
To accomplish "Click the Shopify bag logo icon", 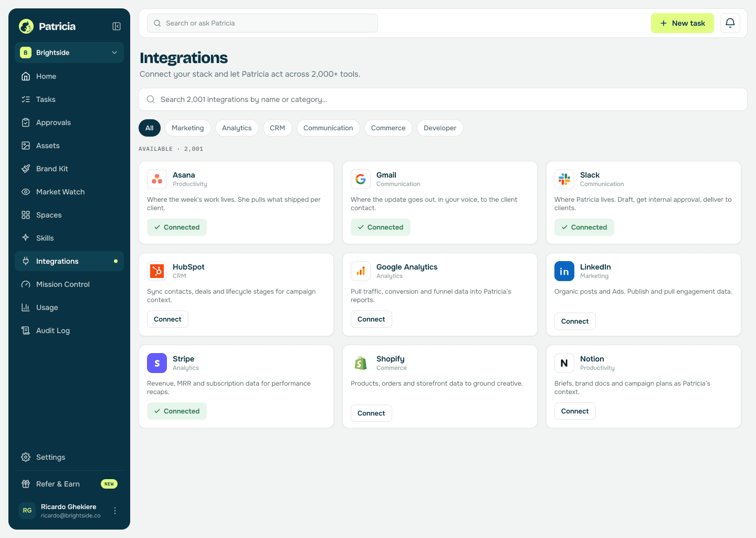I will coord(361,363).
